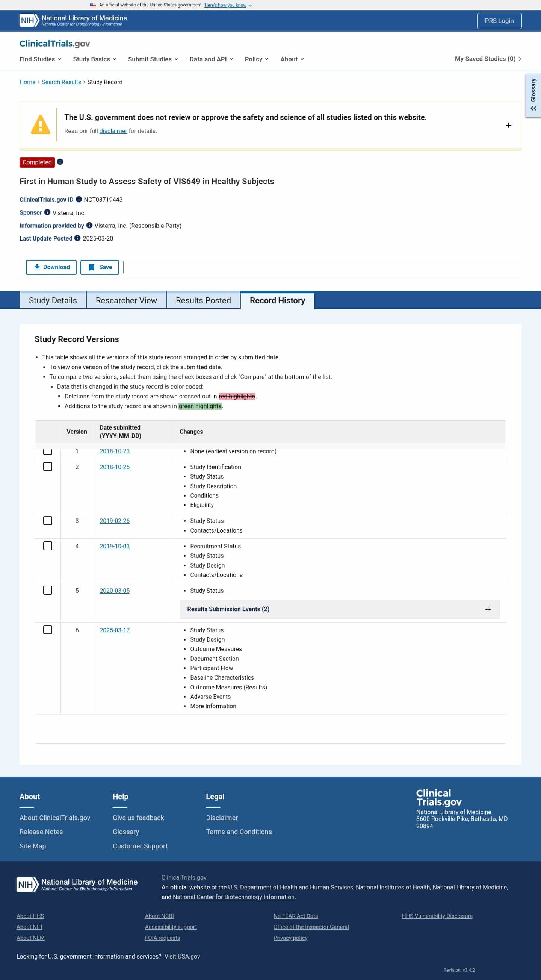Screen dimensions: 541x980
Task: View version submitted 2018-10-26
Action: 115,467
